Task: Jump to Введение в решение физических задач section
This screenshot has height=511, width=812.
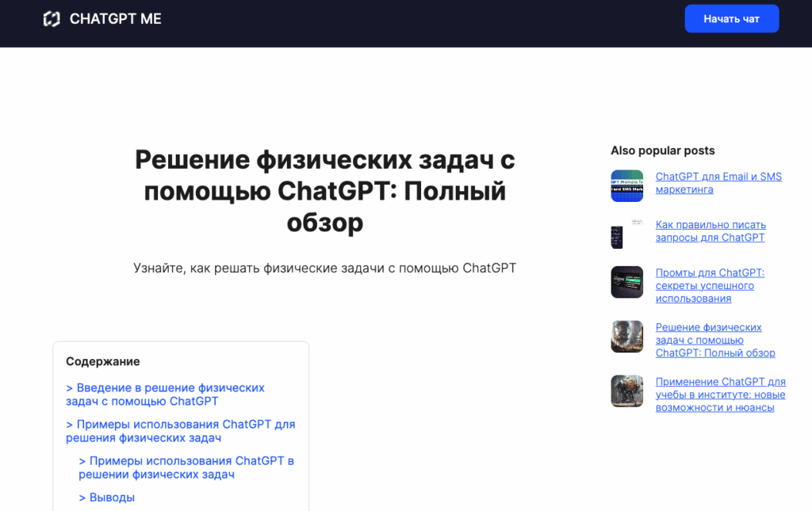Action: tap(165, 395)
